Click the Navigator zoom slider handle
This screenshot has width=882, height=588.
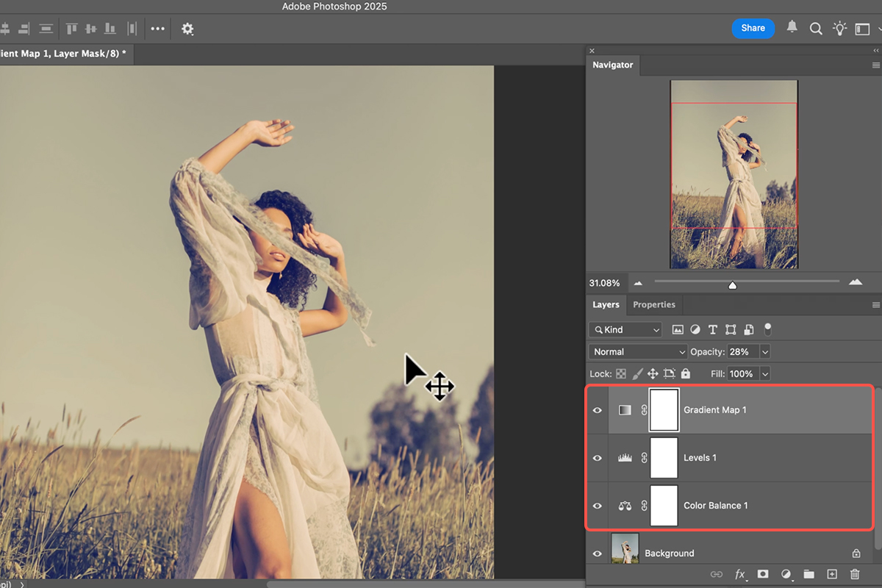tap(732, 284)
